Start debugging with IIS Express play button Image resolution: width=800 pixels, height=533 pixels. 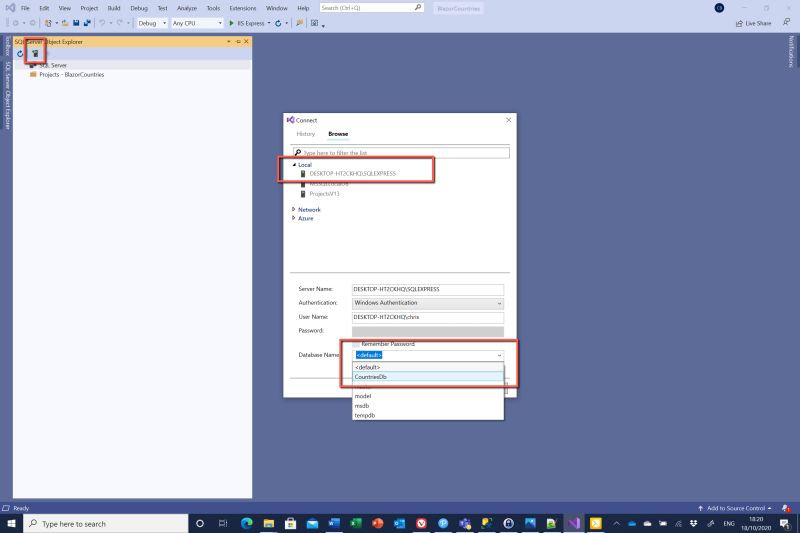point(231,23)
